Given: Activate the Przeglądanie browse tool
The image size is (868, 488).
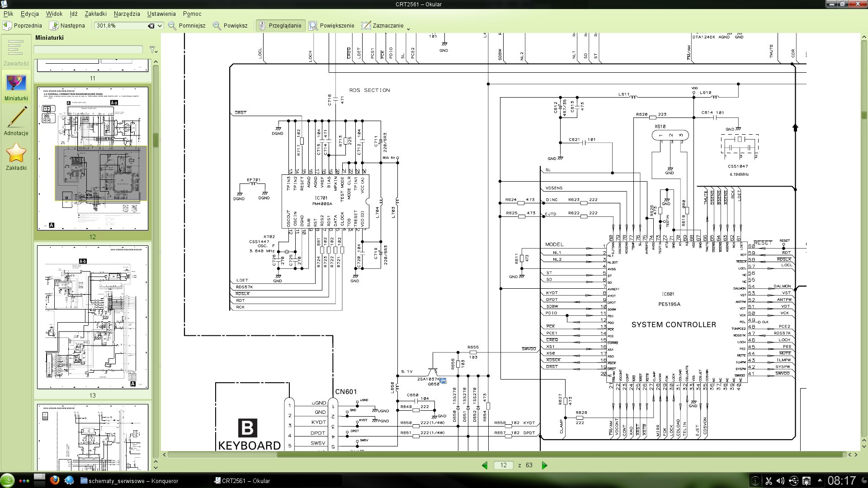Looking at the screenshot, I should point(280,26).
